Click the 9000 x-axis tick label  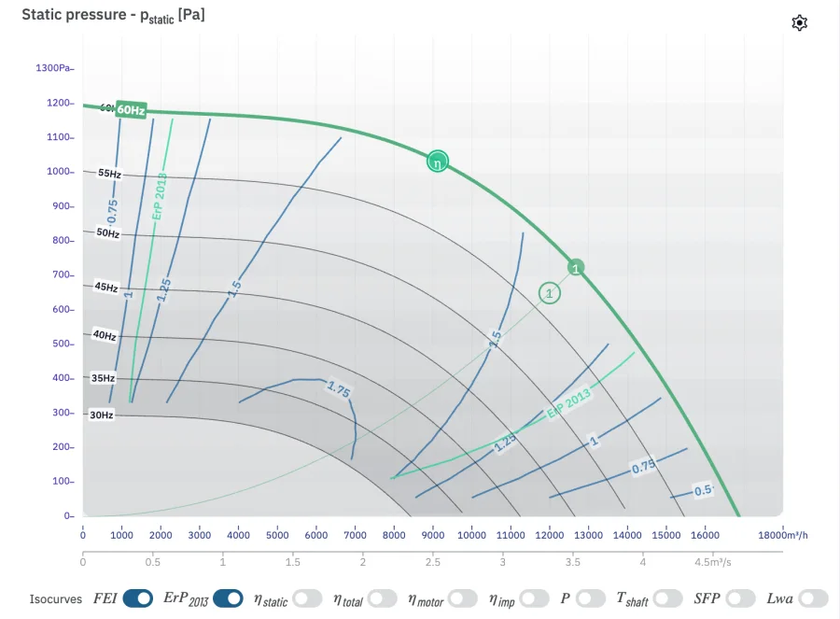coord(433,535)
